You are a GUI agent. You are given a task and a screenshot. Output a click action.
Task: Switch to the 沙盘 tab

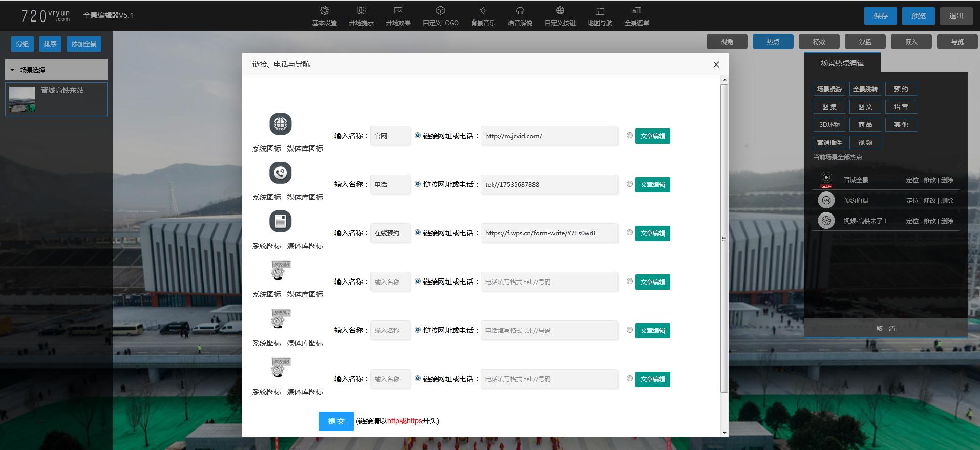[865, 41]
